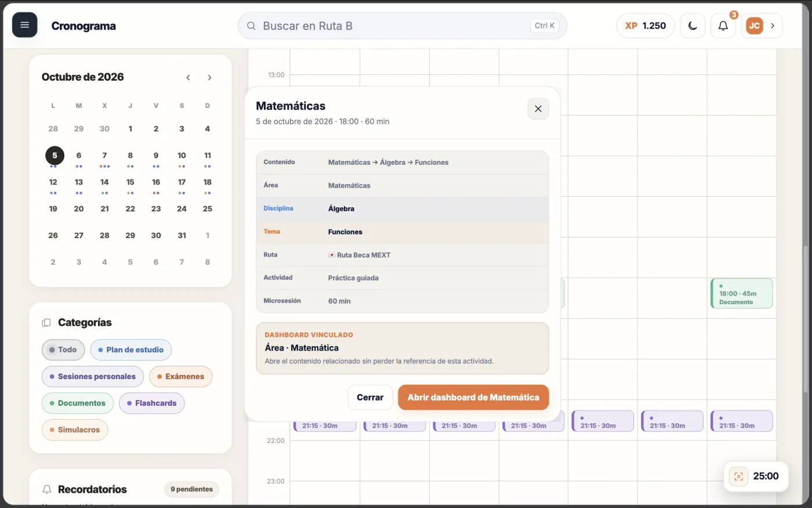The width and height of the screenshot is (812, 508).
Task: Start the 25:00 focus timer widget
Action: coord(756,476)
